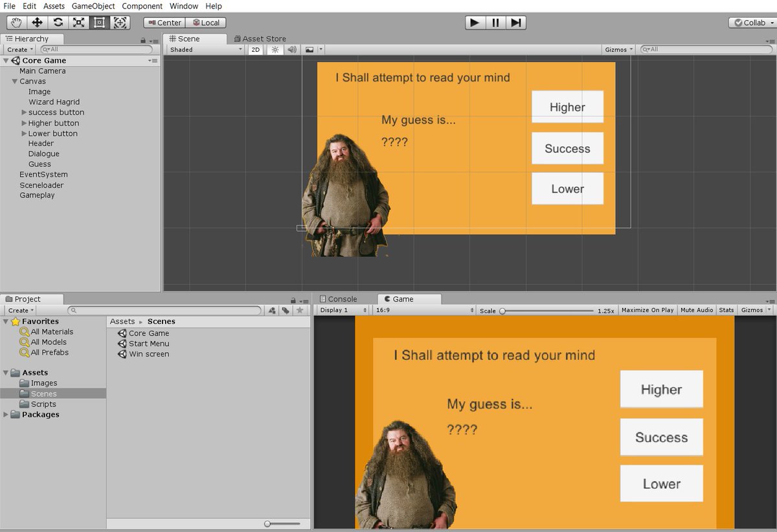
Task: Toggle scene effects image icon
Action: [310, 49]
